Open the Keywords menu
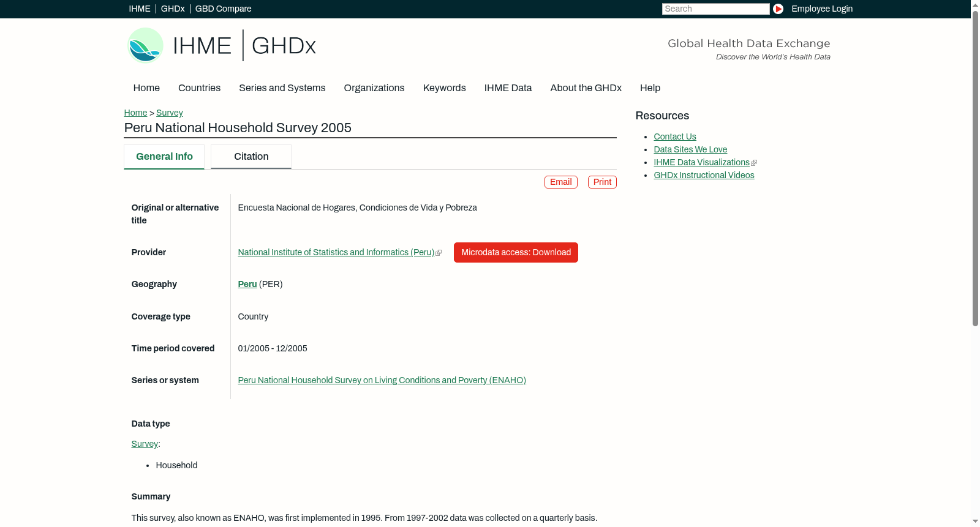 tap(445, 88)
